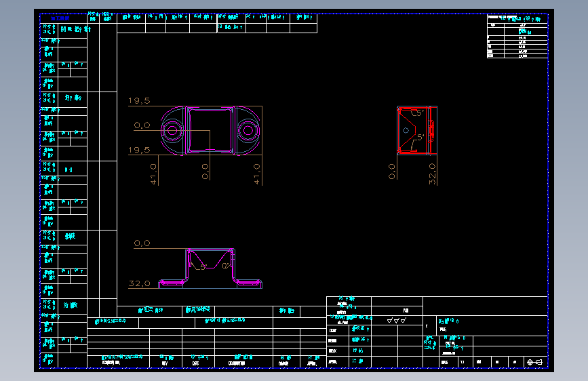
Task: Click the first-angle projection symbol in the title block
Action: 534,362
